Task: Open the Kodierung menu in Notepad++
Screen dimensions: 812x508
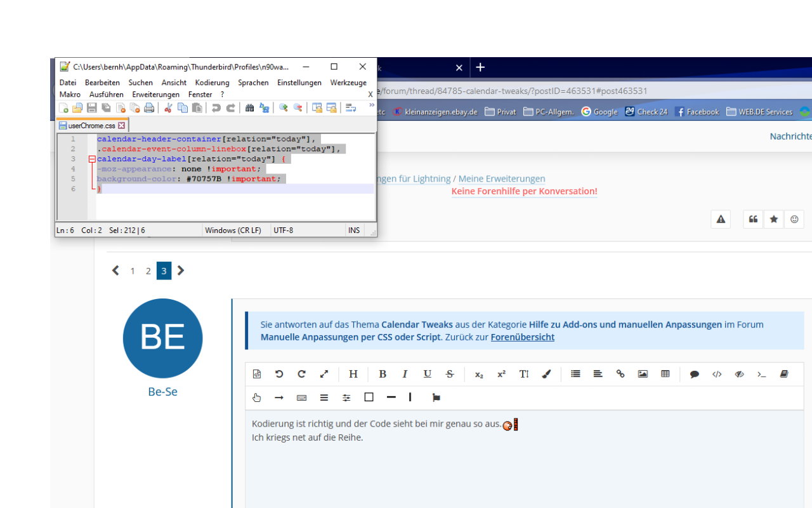Action: pos(212,83)
